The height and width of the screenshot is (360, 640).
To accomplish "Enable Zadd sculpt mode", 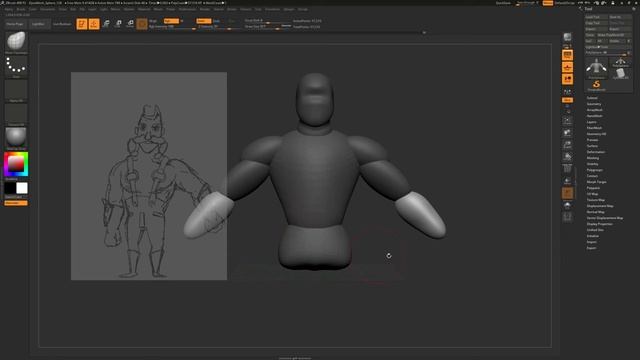I will coord(204,21).
